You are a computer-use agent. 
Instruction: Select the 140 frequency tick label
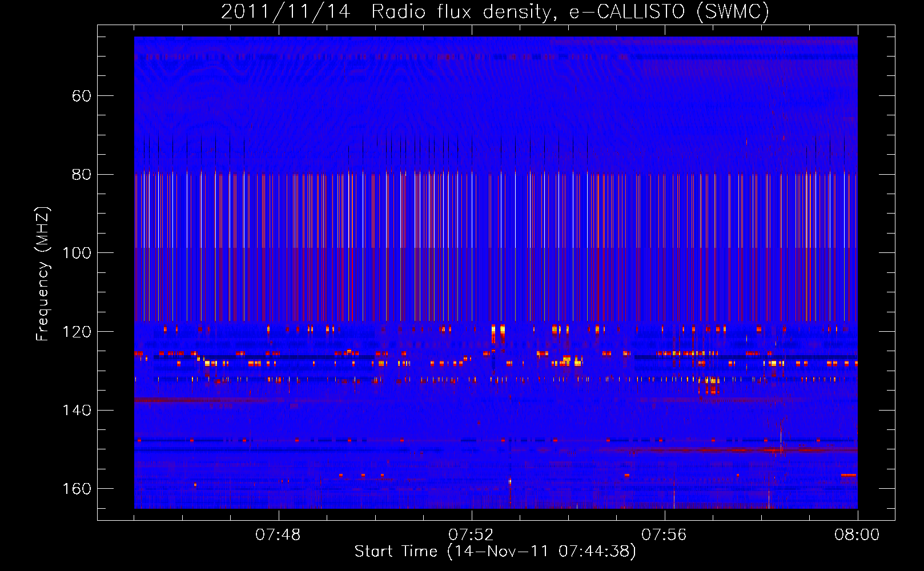pyautogui.click(x=77, y=411)
